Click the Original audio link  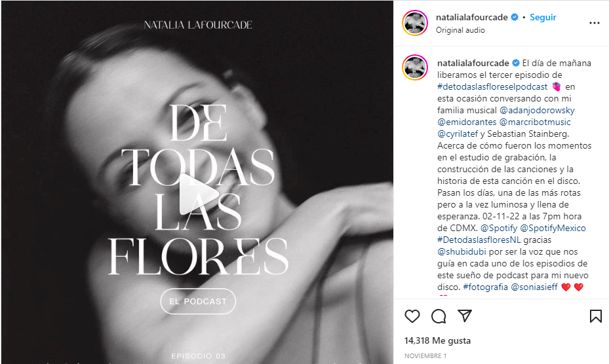(460, 30)
